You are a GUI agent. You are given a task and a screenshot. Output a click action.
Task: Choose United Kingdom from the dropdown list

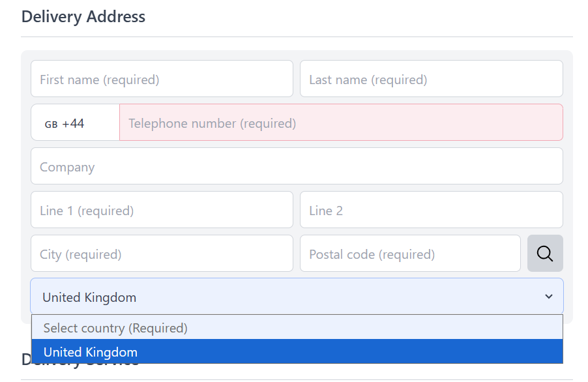click(297, 352)
